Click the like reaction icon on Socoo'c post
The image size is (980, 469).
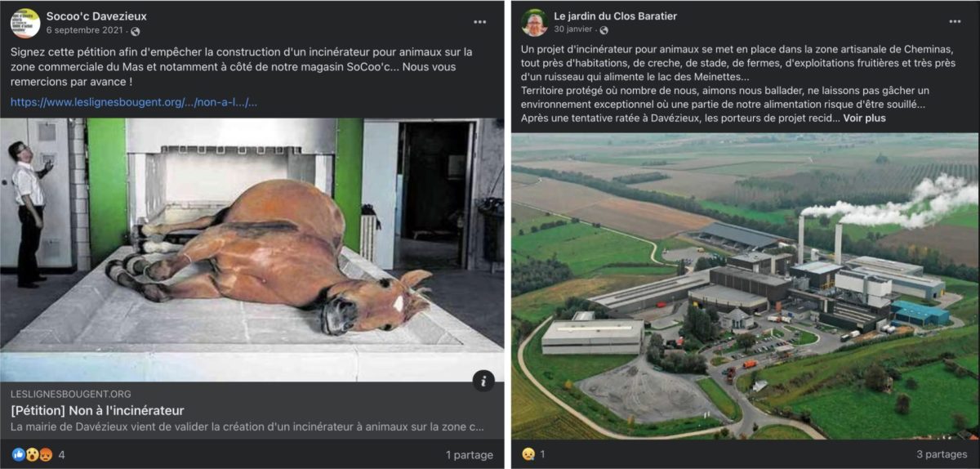[x=19, y=454]
